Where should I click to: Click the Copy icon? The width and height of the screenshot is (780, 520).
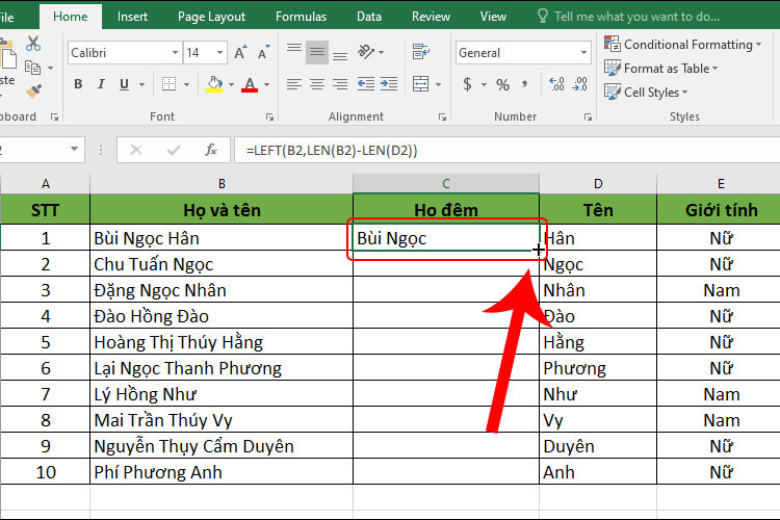click(33, 67)
